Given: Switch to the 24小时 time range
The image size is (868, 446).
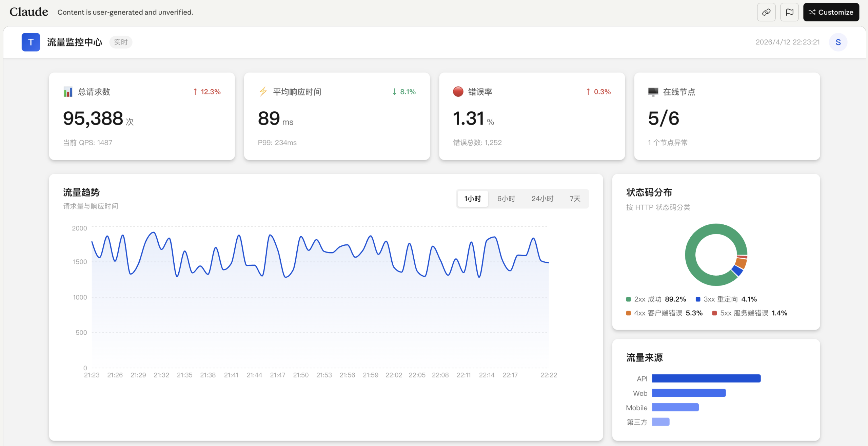Looking at the screenshot, I should 542,199.
